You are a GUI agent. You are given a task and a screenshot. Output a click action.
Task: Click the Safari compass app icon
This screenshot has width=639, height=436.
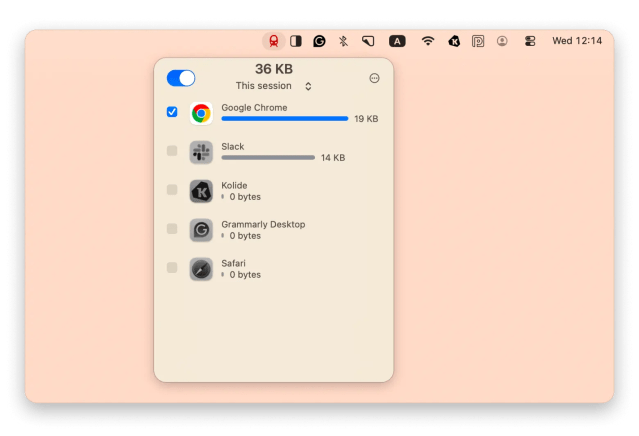[x=201, y=269]
